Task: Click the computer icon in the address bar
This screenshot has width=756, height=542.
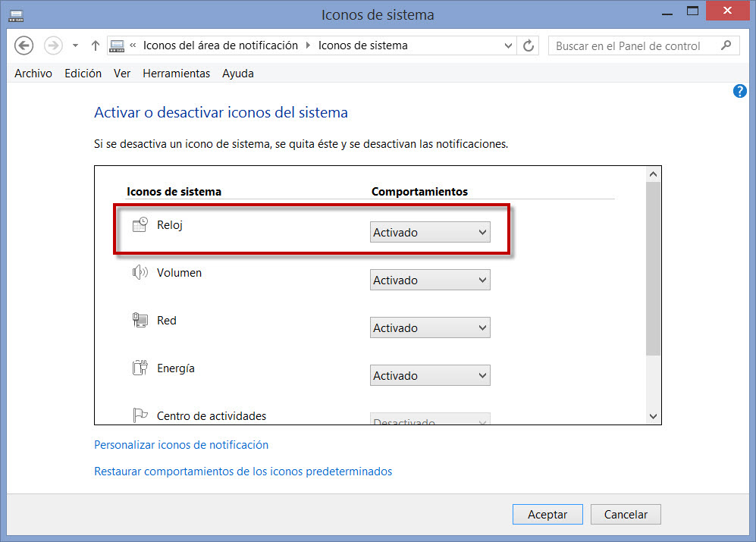Action: pos(116,45)
